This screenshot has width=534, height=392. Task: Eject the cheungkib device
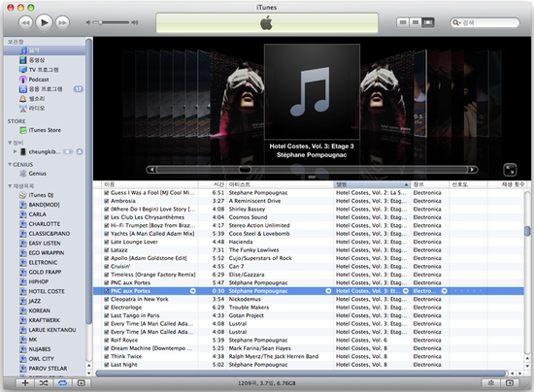80,151
